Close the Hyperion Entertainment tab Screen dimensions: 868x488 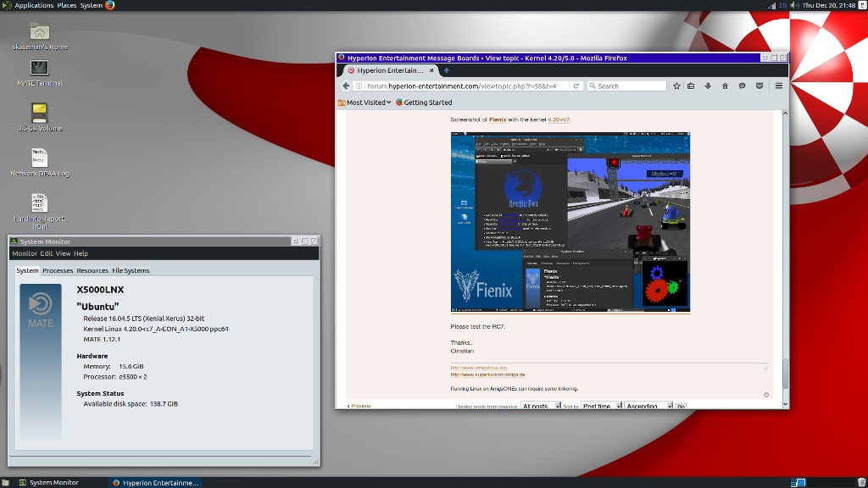click(x=431, y=70)
